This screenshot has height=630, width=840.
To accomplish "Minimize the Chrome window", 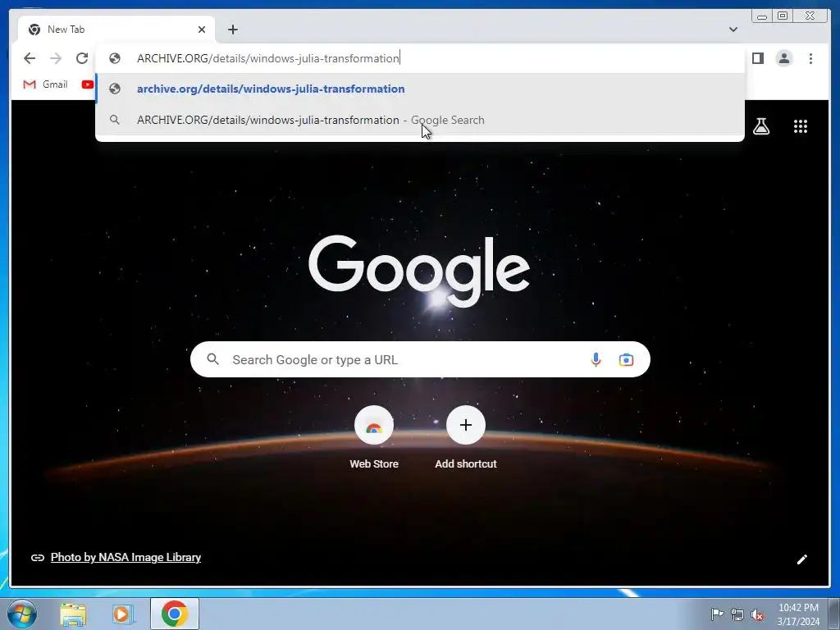I will coord(762,16).
